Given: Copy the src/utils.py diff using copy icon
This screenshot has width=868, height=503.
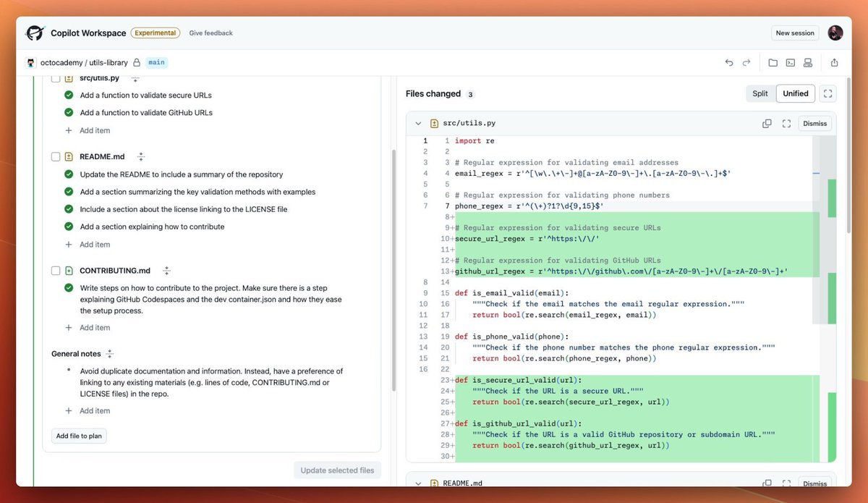Looking at the screenshot, I should pos(767,123).
